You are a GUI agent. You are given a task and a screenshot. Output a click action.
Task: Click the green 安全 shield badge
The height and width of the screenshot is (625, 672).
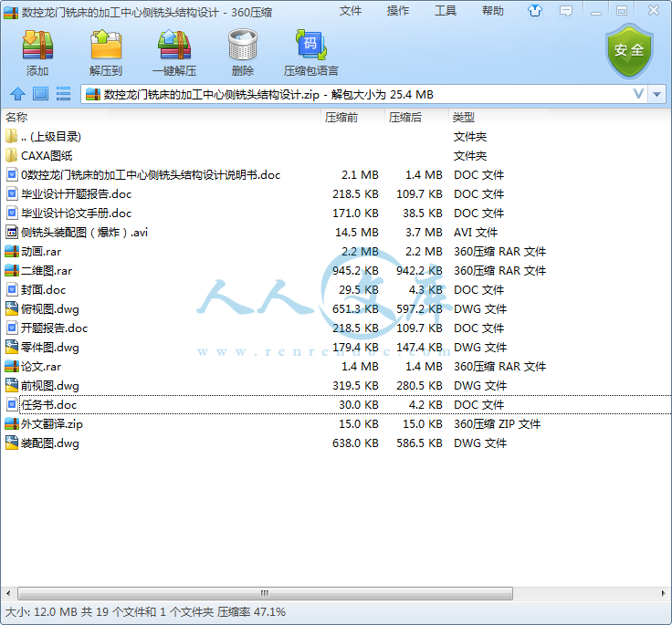629,51
